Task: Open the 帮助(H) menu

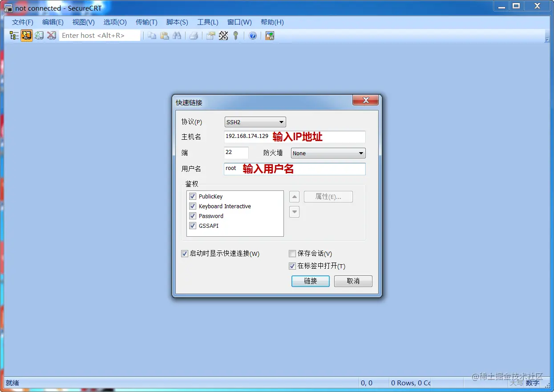Action: coord(272,22)
